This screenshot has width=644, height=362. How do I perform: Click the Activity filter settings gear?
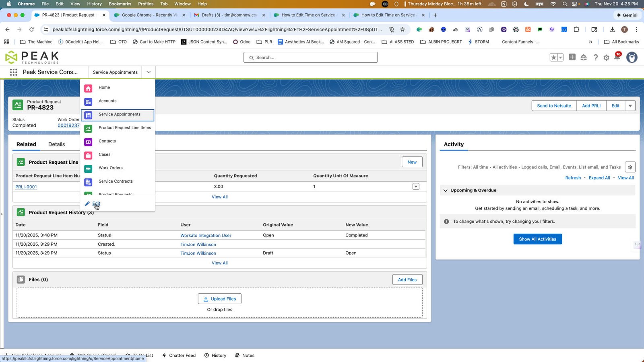(x=630, y=167)
